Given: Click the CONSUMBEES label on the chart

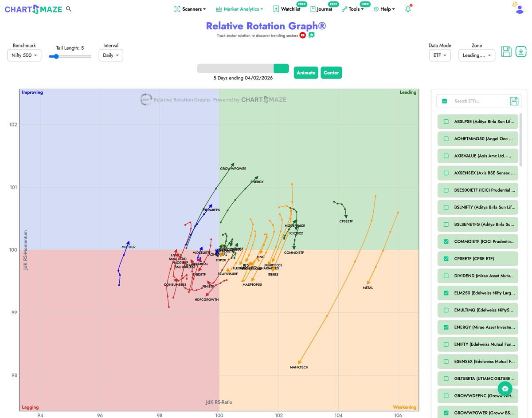Looking at the screenshot, I should tap(175, 284).
